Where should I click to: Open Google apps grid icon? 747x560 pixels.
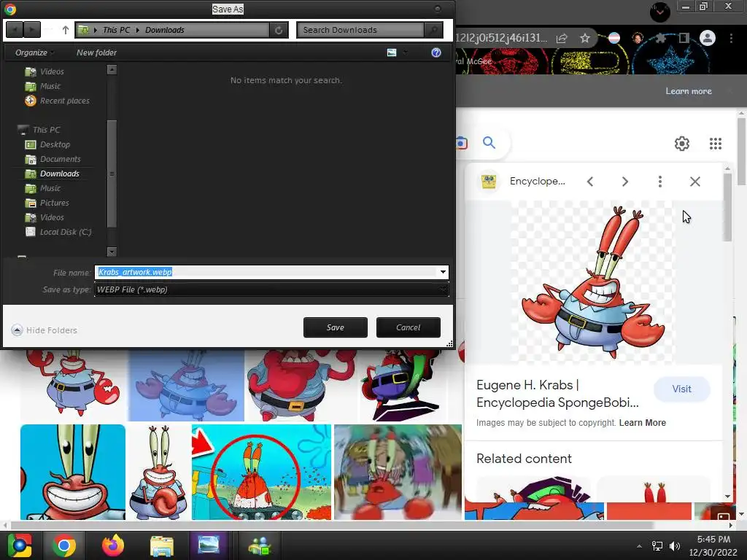tap(716, 144)
